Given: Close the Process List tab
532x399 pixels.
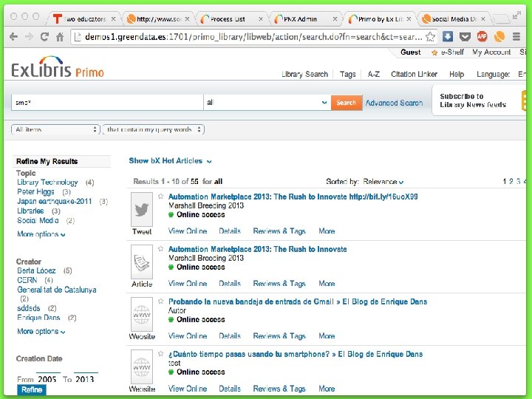Looking at the screenshot, I should [x=261, y=19].
